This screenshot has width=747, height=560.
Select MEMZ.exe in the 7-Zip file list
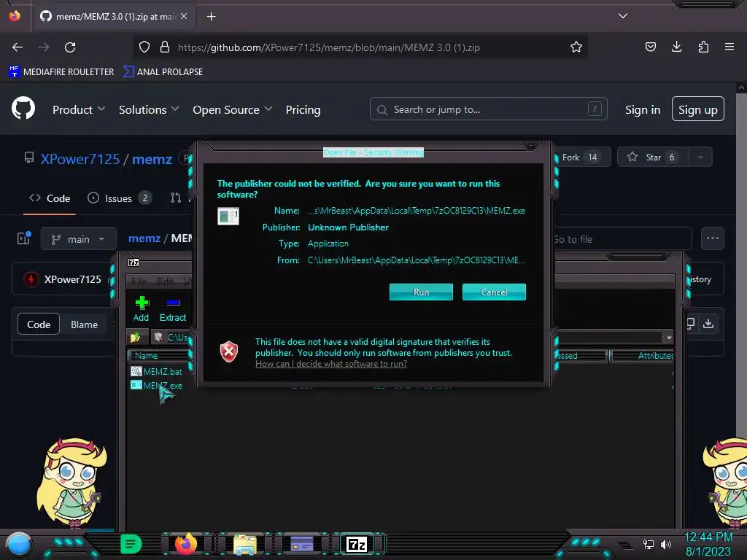pos(157,385)
